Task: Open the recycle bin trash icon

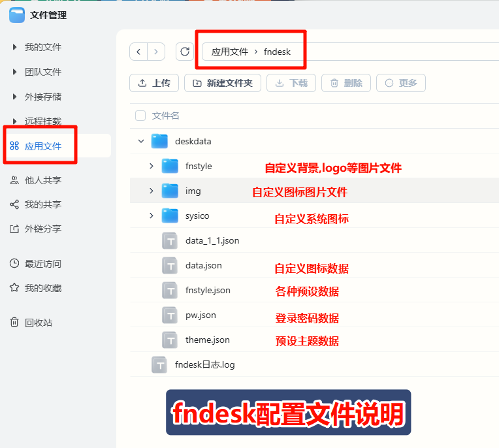Action: click(x=14, y=323)
